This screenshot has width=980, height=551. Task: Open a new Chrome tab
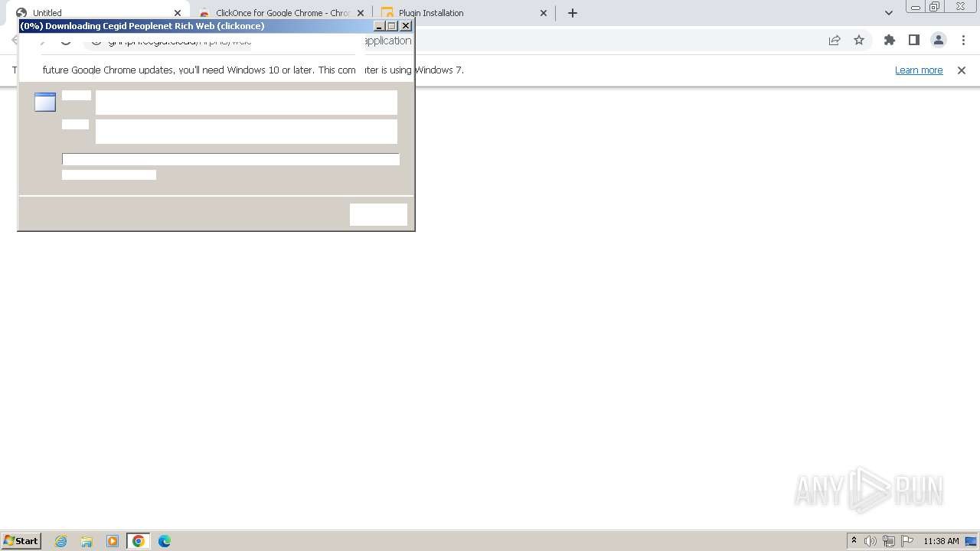click(x=573, y=13)
